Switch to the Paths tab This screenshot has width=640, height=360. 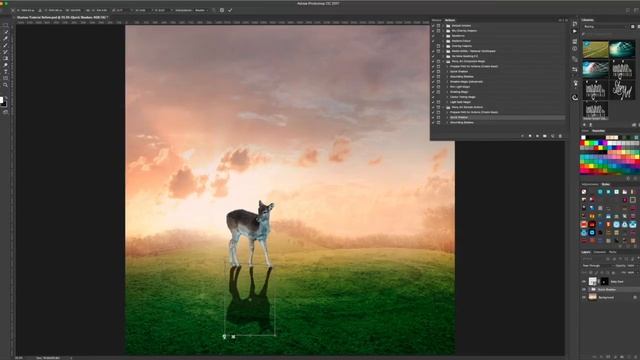click(x=613, y=252)
